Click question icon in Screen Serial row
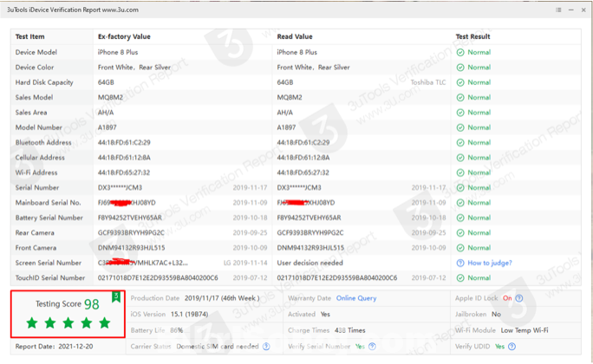 click(460, 263)
